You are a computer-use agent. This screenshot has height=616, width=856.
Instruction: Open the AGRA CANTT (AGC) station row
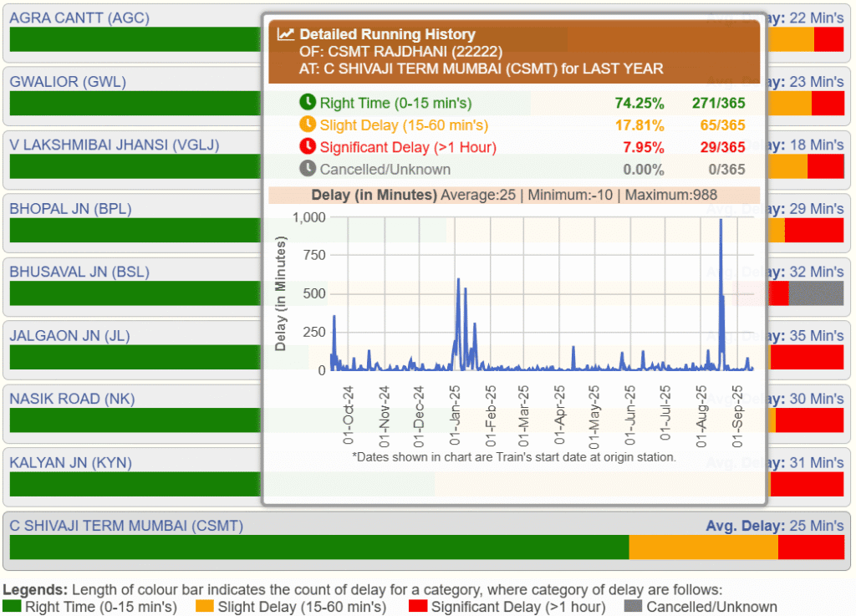79,18
